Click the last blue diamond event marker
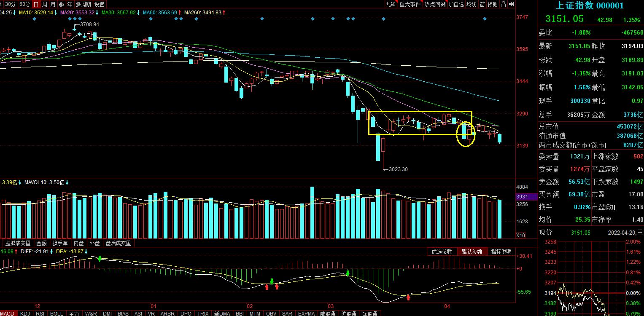 coord(485,19)
